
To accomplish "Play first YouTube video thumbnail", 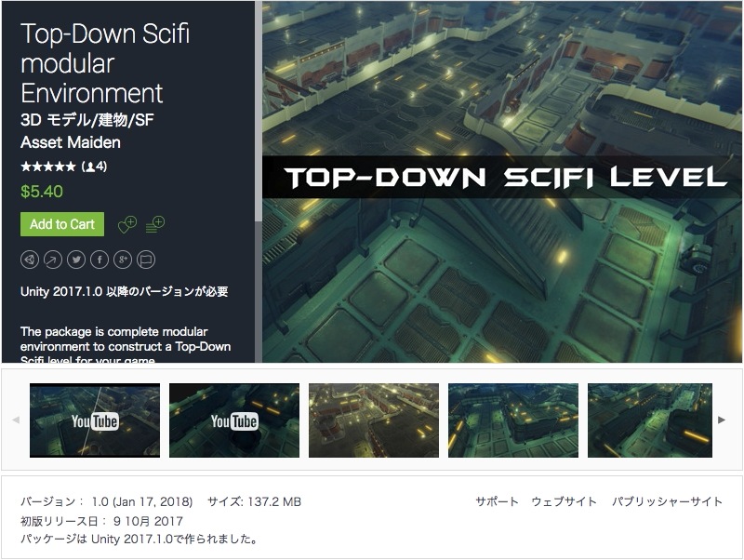I will [x=95, y=420].
